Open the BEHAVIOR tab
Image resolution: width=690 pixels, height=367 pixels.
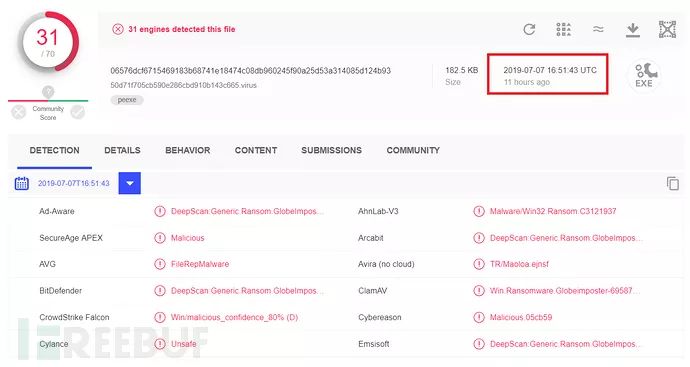point(188,150)
